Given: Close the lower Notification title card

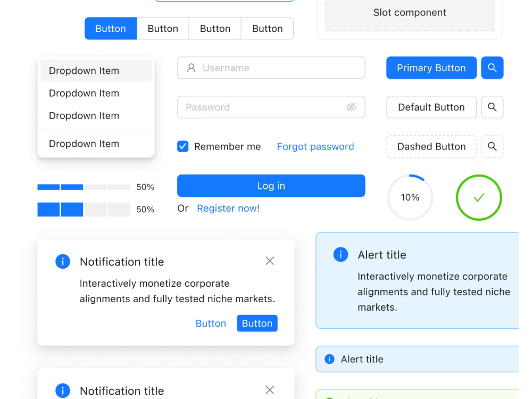Looking at the screenshot, I should tap(270, 390).
